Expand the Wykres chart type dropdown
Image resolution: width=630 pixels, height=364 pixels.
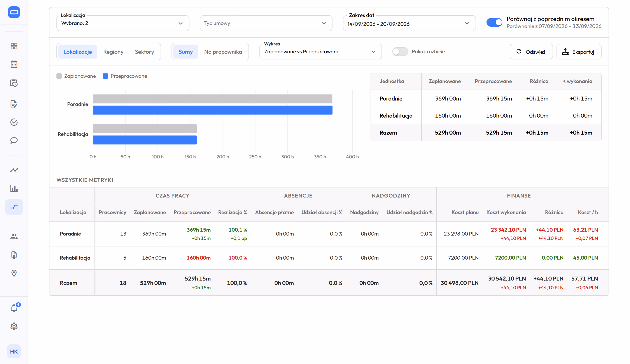(x=320, y=52)
